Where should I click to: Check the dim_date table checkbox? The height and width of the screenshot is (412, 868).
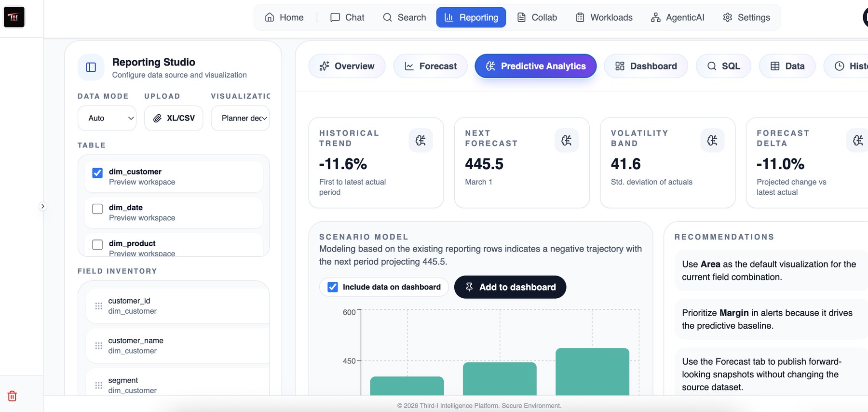click(97, 209)
